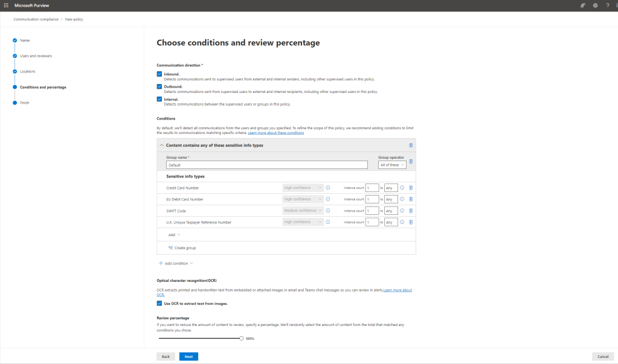Go to the Locations step
This screenshot has height=364, width=618.
[x=28, y=72]
